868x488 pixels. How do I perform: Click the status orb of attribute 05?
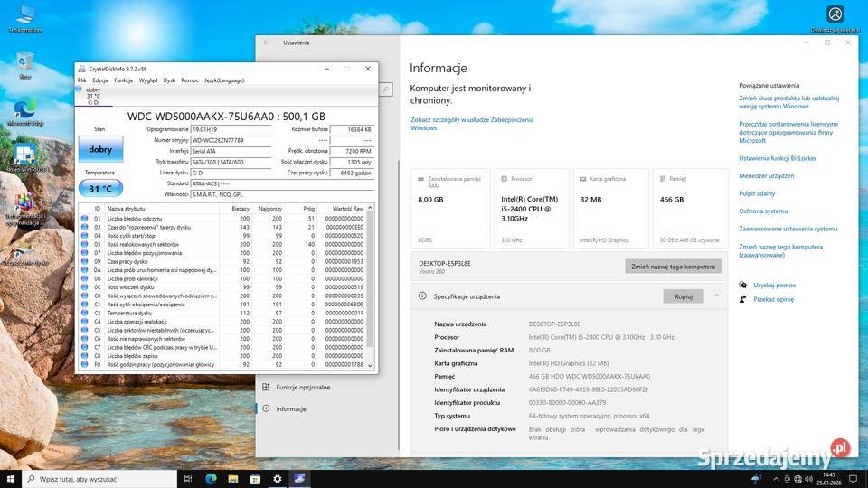(84, 244)
